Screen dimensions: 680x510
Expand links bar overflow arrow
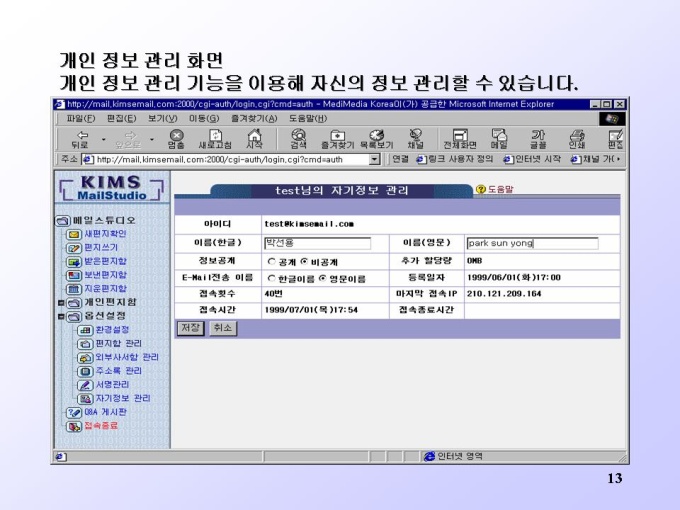pos(618,159)
